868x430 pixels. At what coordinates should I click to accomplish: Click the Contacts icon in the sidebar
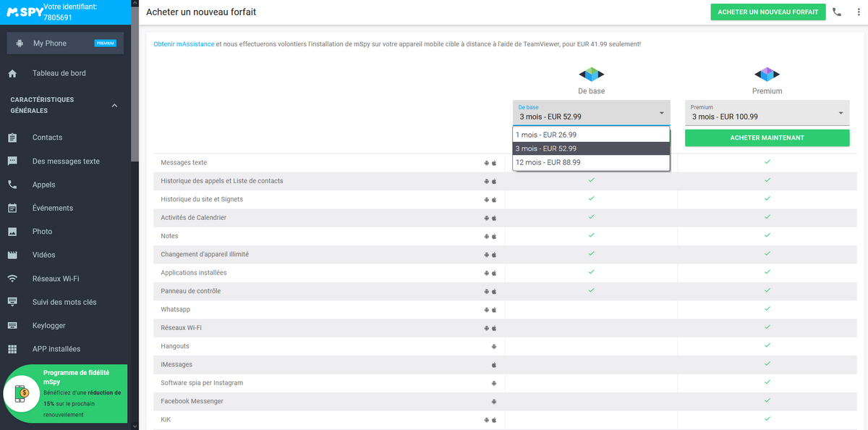[12, 138]
